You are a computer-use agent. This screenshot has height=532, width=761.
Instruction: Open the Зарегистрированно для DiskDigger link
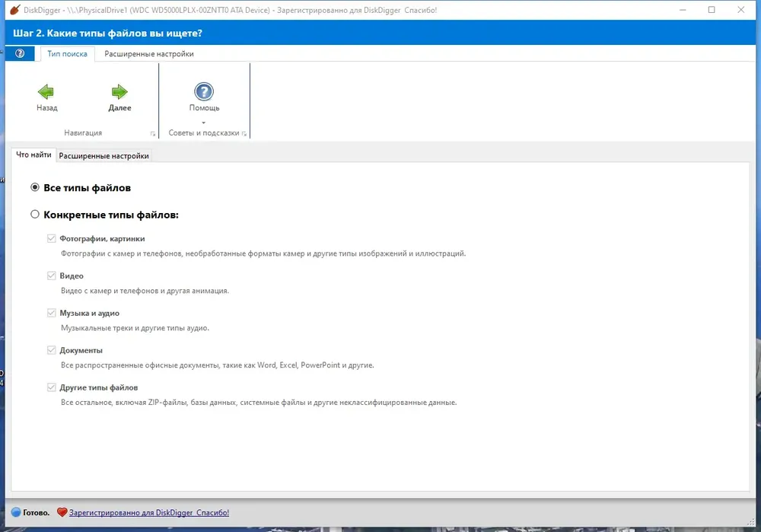point(149,512)
